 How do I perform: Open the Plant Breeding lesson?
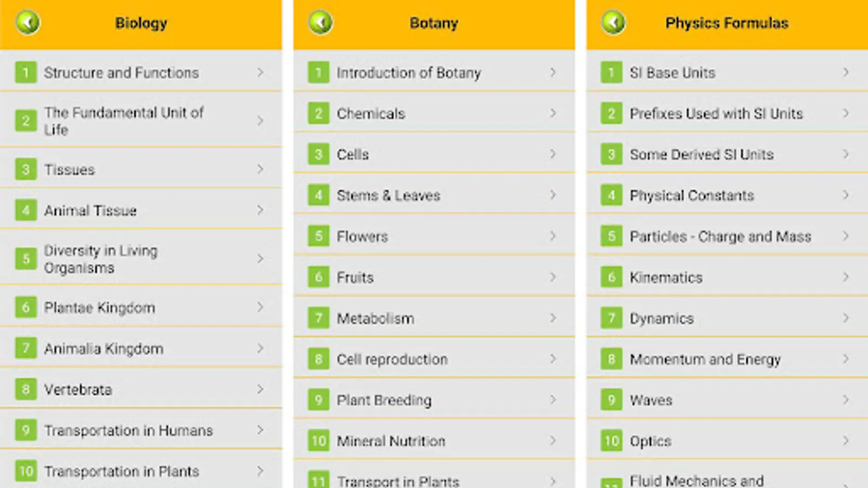point(384,400)
